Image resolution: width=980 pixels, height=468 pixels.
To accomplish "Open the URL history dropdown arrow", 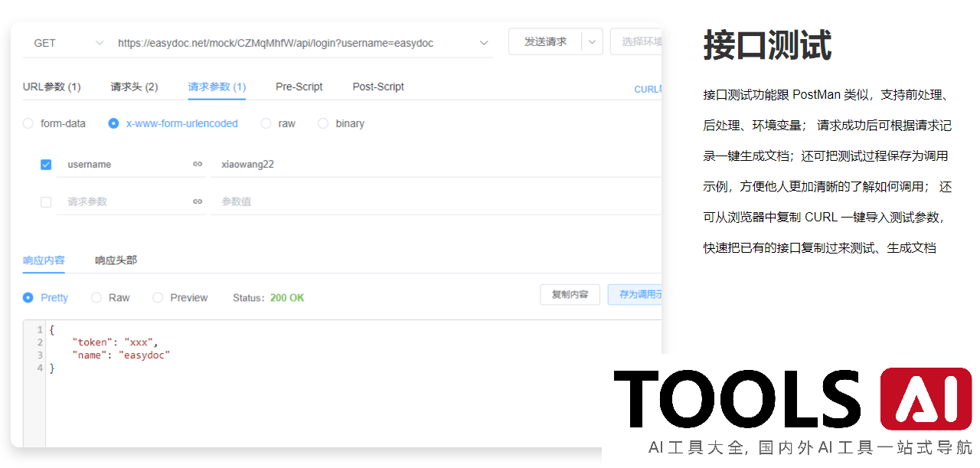I will [x=483, y=41].
